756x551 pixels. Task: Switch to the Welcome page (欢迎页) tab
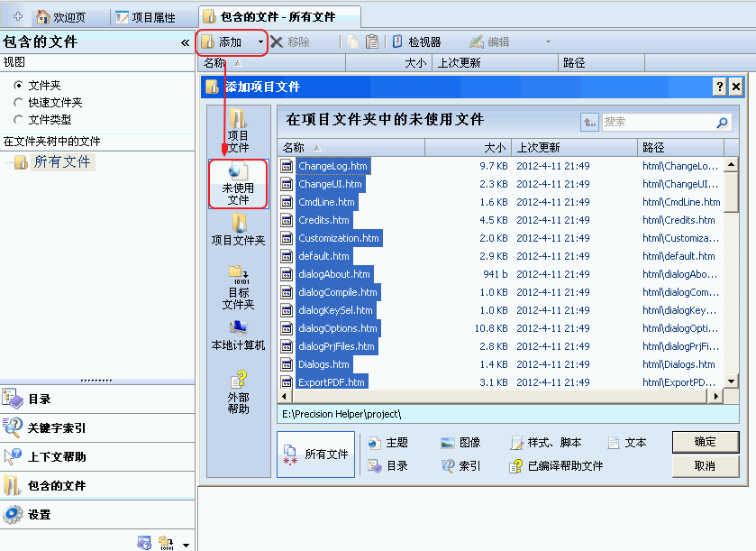point(61,17)
